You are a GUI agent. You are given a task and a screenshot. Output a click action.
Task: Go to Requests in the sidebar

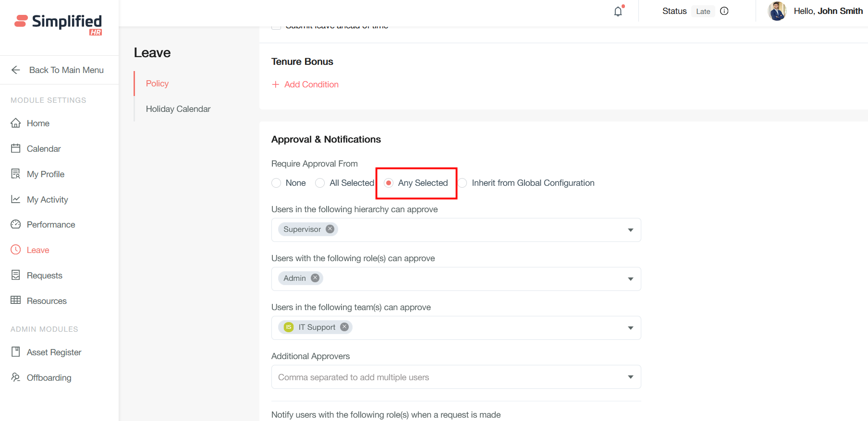tap(44, 276)
